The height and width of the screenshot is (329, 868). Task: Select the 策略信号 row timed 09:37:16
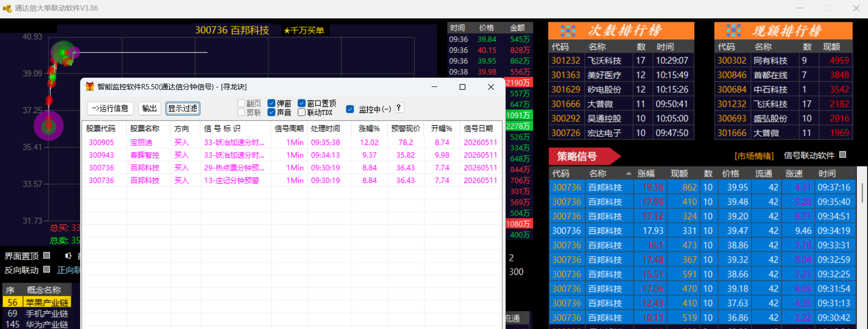pos(703,187)
